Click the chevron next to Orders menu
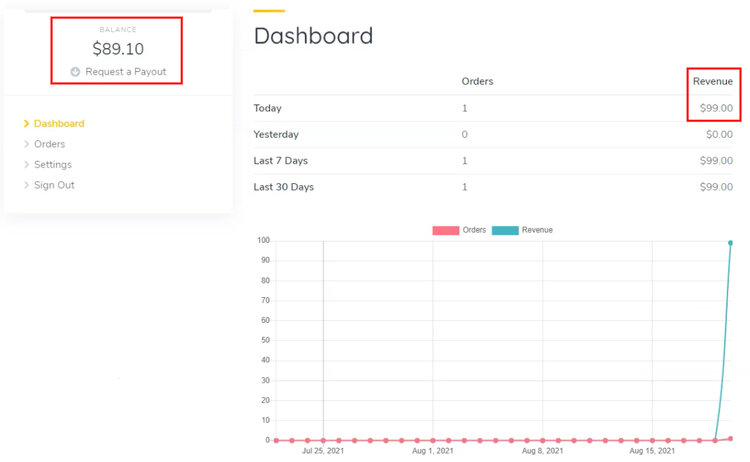This screenshot has height=462, width=750. click(26, 144)
